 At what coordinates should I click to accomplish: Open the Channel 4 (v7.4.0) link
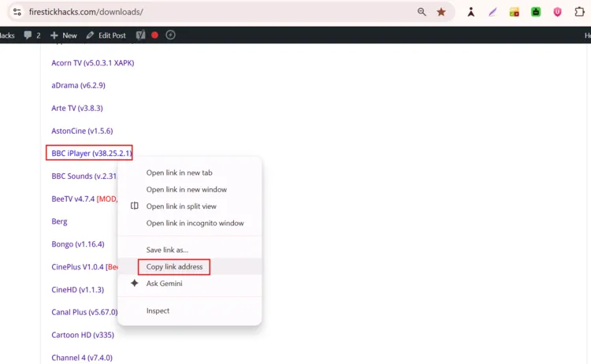82,358
